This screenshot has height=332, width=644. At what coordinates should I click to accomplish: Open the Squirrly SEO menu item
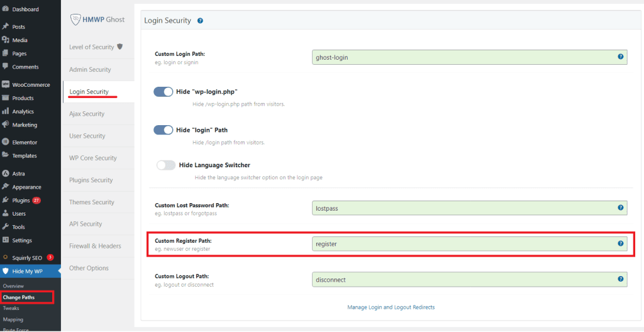tap(26, 258)
